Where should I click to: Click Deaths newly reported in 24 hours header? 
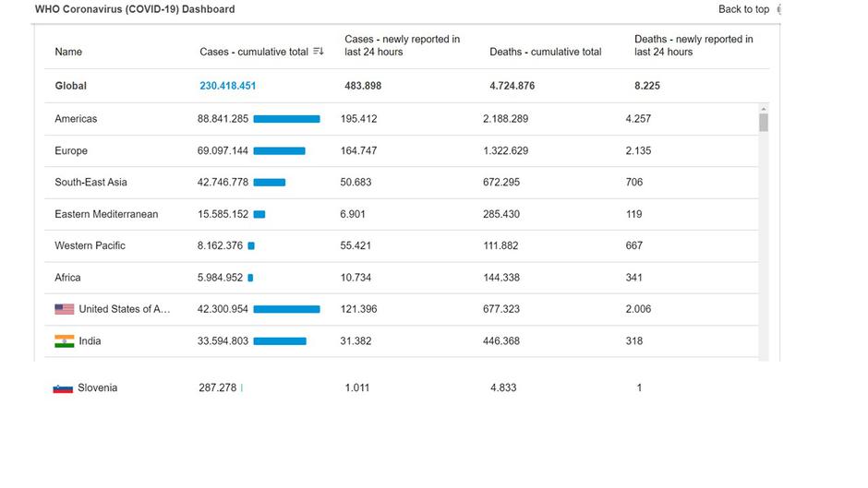pos(693,45)
